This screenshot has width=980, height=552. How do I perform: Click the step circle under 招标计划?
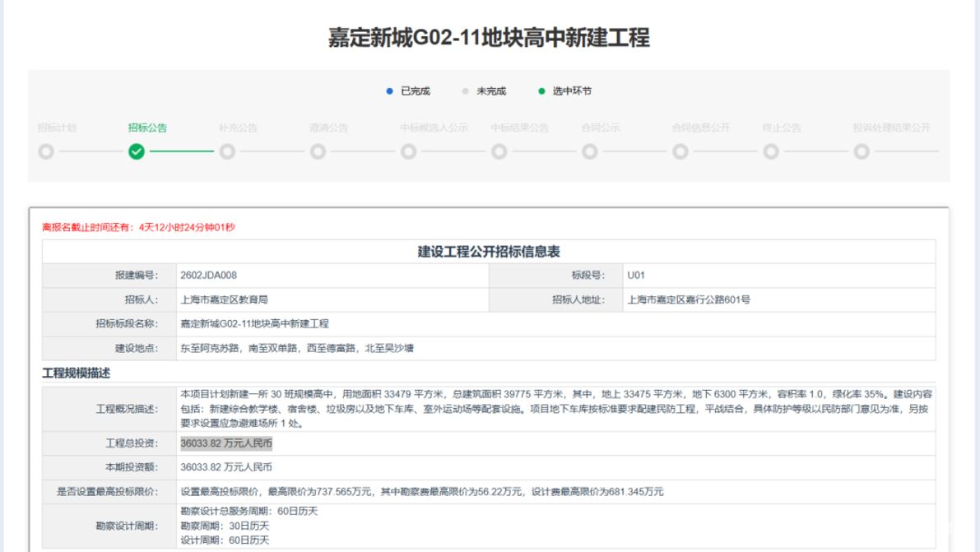pyautogui.click(x=46, y=151)
